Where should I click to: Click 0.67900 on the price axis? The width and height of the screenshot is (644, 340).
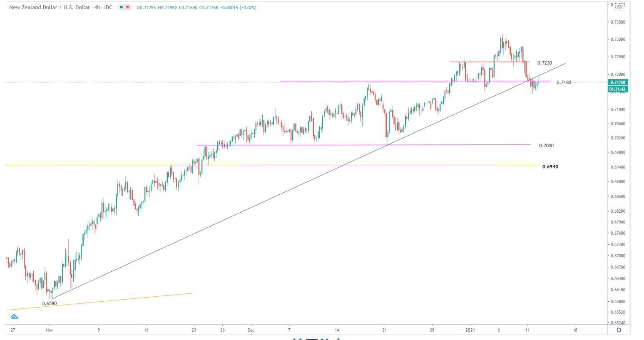tap(618, 222)
